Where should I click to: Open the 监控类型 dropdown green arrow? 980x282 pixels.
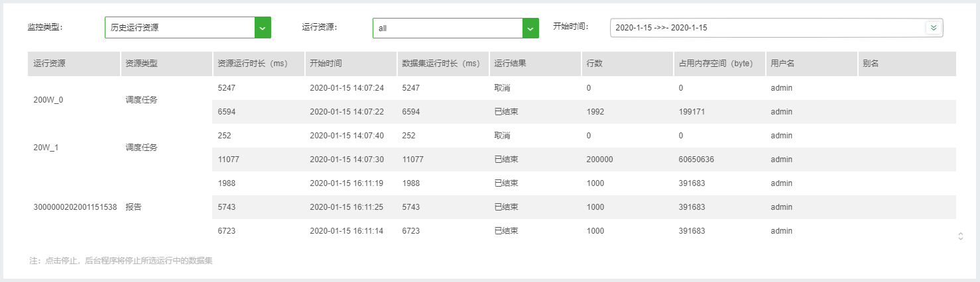tap(263, 28)
